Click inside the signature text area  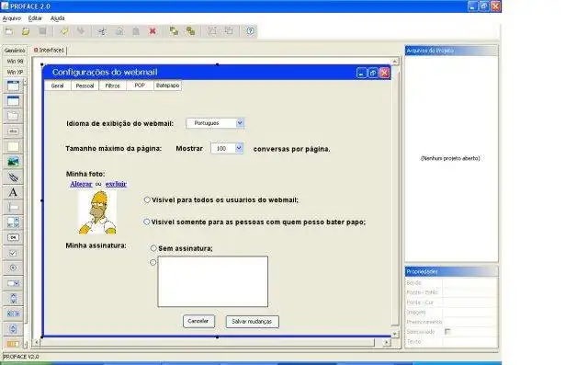(x=212, y=281)
